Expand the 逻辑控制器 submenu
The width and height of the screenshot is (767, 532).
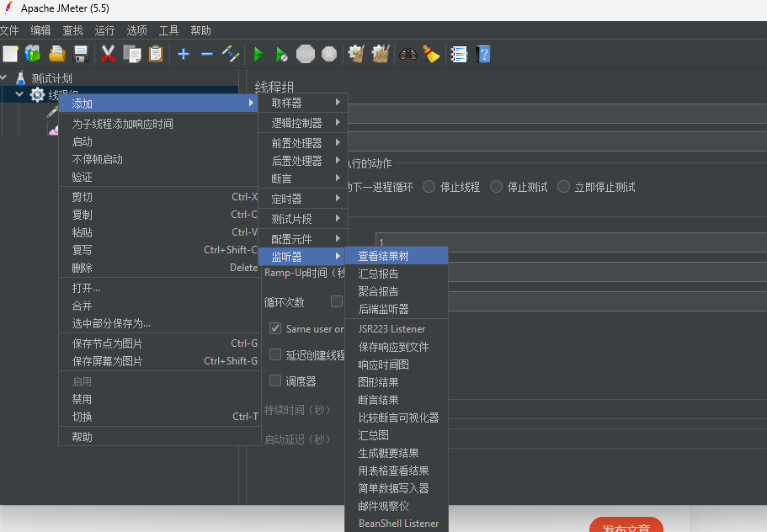tap(303, 123)
